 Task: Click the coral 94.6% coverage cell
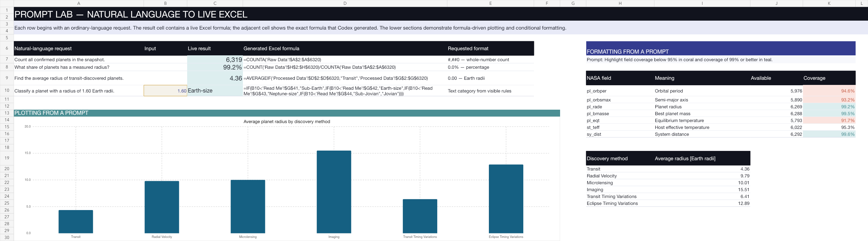(x=829, y=91)
